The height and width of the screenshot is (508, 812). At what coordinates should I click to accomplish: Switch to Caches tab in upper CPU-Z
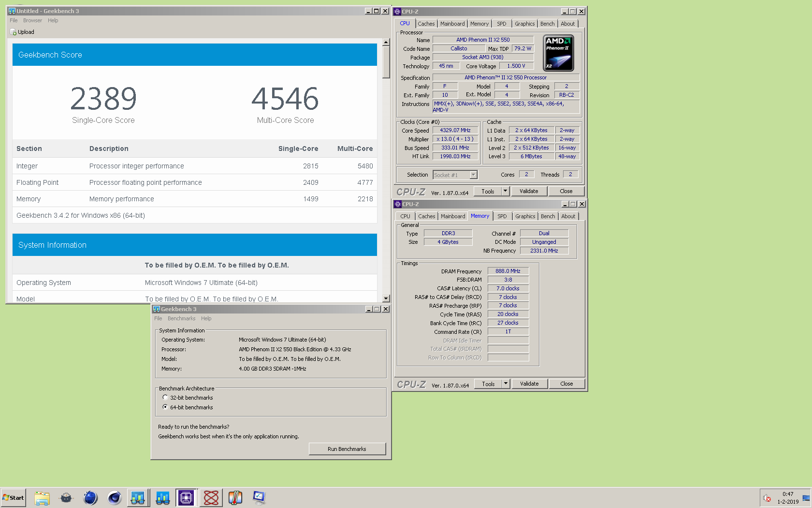point(426,24)
